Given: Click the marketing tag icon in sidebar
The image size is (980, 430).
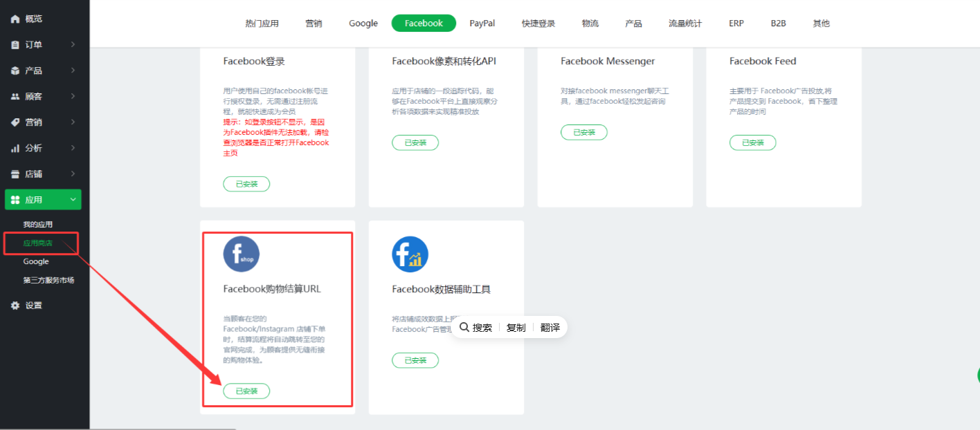Looking at the screenshot, I should 15,122.
